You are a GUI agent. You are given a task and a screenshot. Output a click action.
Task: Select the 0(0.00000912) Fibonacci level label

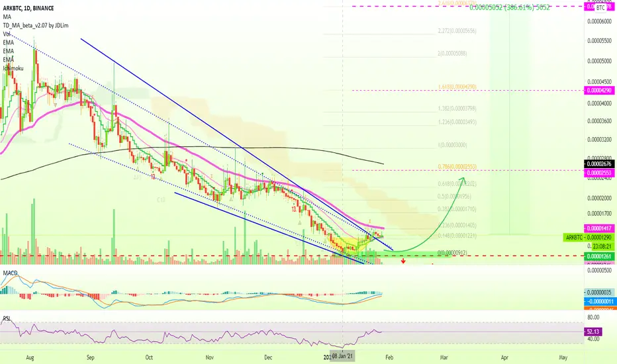pyautogui.click(x=453, y=253)
